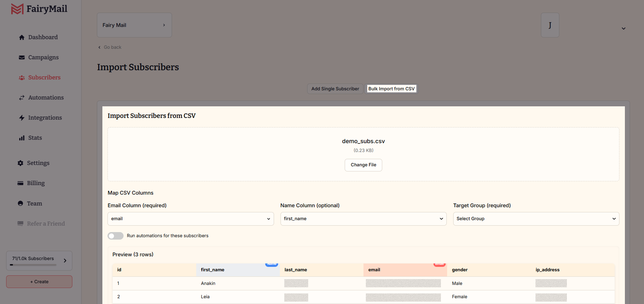
Task: Click the FairyMail logo icon
Action: click(17, 9)
